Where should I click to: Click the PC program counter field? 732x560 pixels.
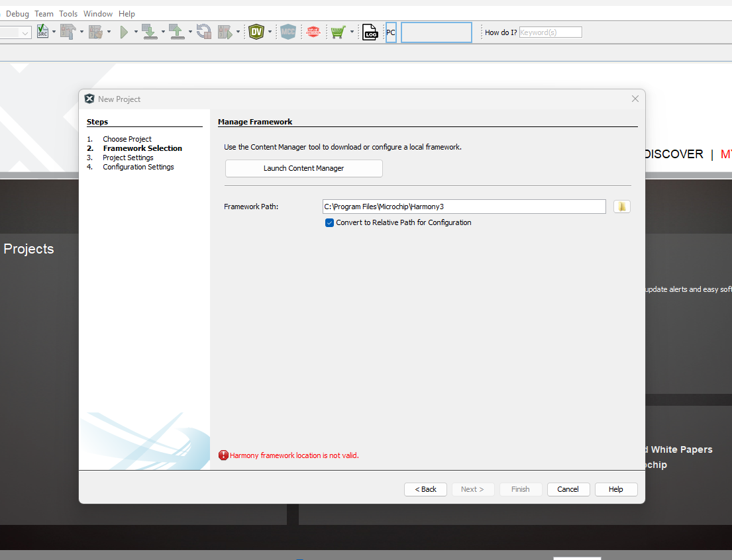coord(392,32)
